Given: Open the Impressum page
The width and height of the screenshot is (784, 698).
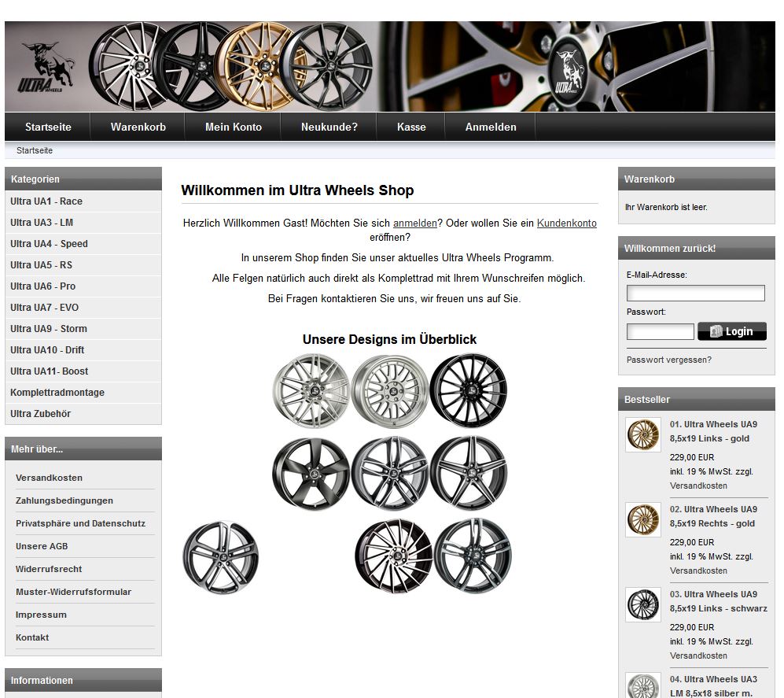Looking at the screenshot, I should pos(41,615).
